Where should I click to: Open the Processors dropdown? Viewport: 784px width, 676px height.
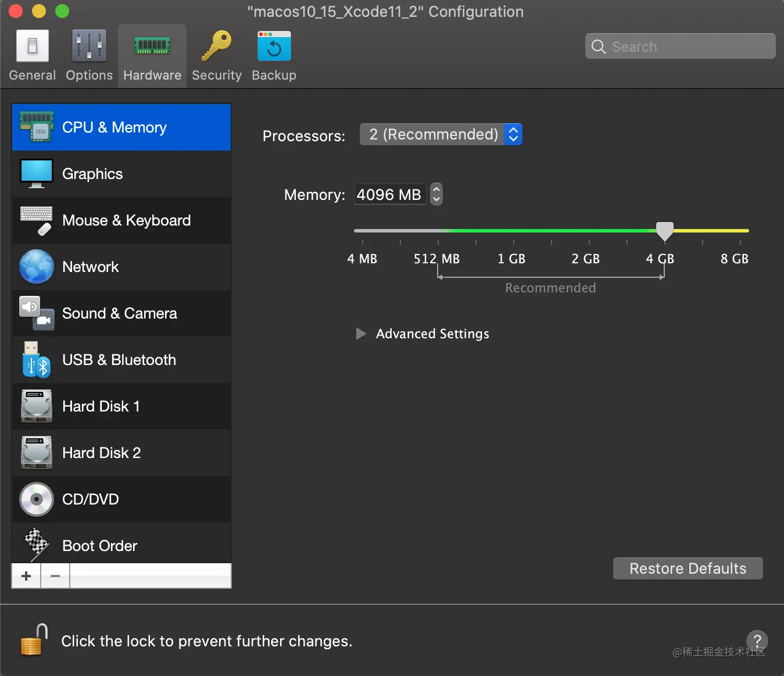pos(441,134)
